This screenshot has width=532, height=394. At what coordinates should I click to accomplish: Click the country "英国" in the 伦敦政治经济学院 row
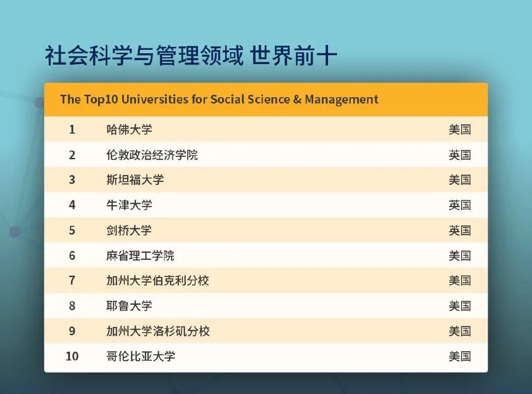pyautogui.click(x=460, y=155)
